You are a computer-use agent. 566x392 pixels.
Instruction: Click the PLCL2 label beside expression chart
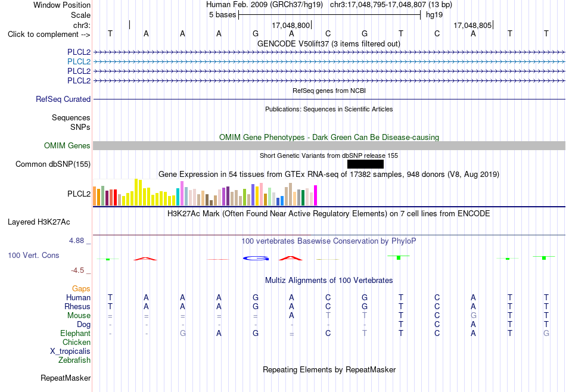click(79, 194)
